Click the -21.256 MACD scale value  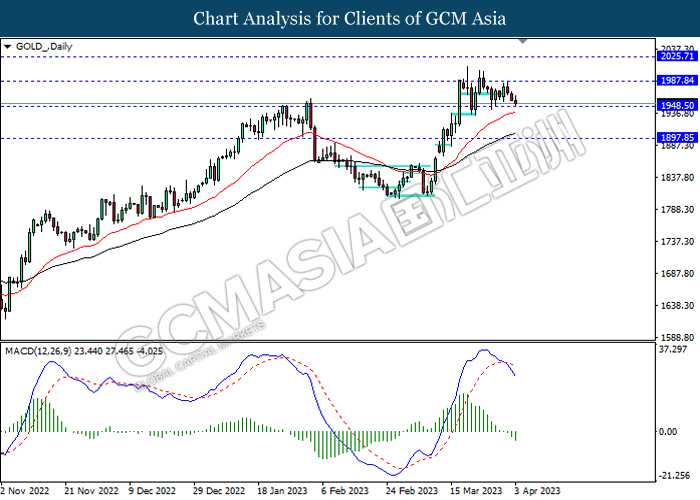tap(675, 476)
